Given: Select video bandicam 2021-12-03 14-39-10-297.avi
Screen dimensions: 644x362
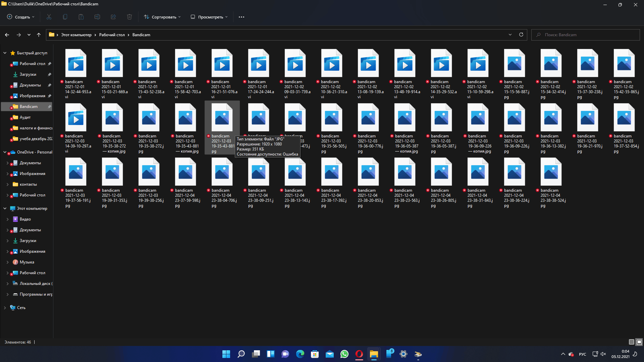Looking at the screenshot, I should pyautogui.click(x=76, y=128).
